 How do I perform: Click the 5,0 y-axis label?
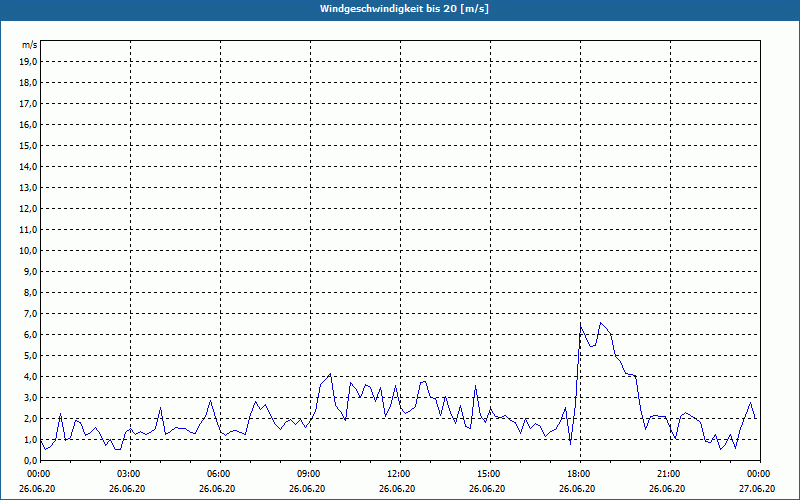pos(30,356)
